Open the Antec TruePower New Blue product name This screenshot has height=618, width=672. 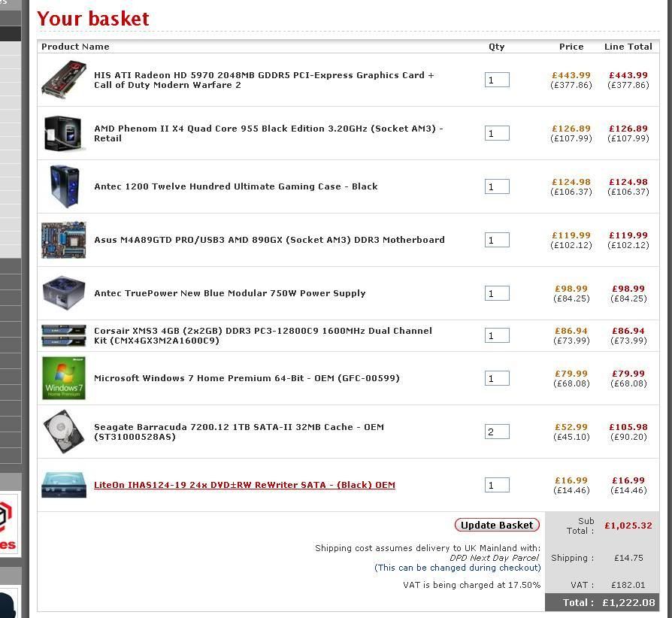[230, 293]
